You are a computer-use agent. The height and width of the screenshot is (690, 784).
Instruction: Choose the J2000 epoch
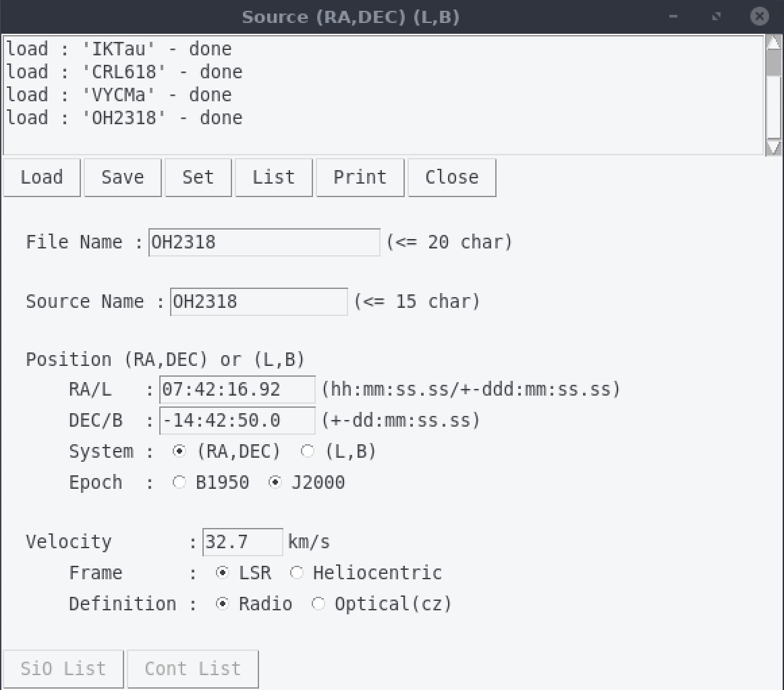pyautogui.click(x=275, y=483)
